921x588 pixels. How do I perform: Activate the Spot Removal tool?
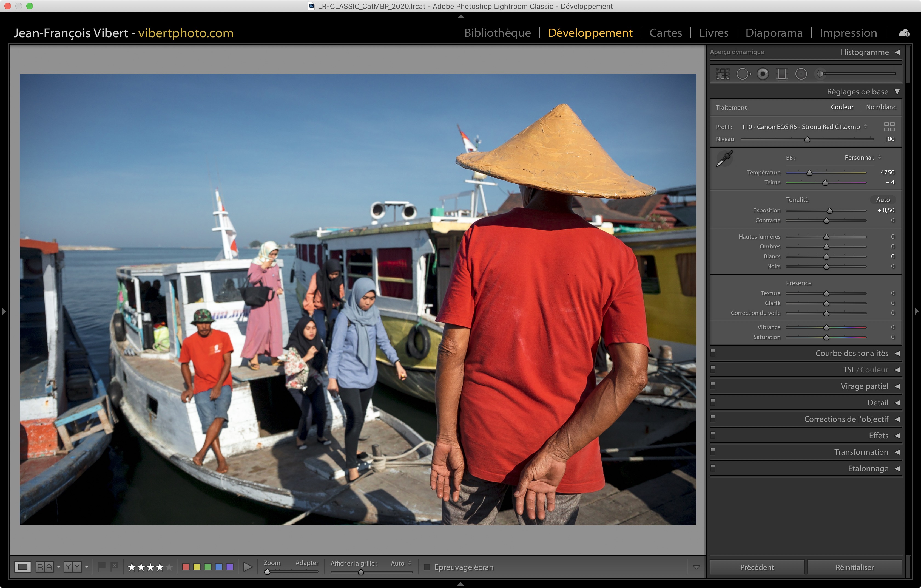coord(743,74)
